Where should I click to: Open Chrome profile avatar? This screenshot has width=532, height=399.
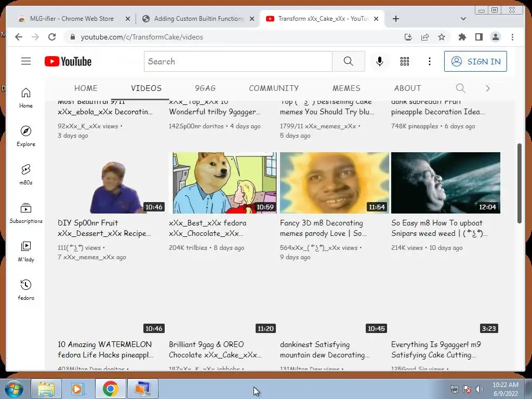(496, 37)
